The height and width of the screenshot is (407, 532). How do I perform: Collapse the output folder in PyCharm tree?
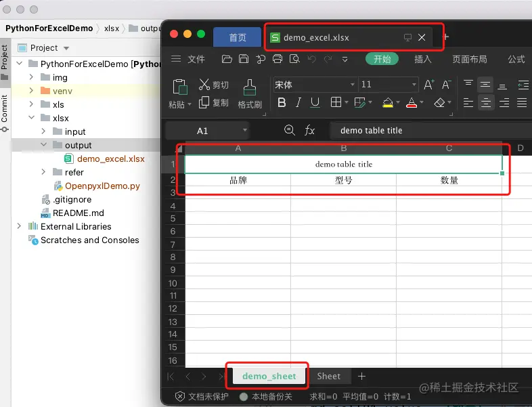(43, 145)
